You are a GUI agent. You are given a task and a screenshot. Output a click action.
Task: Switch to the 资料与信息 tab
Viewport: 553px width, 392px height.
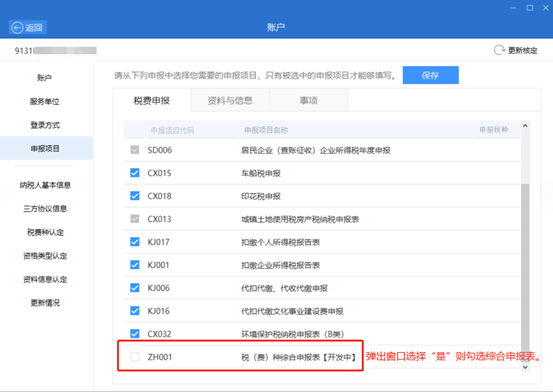pyautogui.click(x=230, y=101)
